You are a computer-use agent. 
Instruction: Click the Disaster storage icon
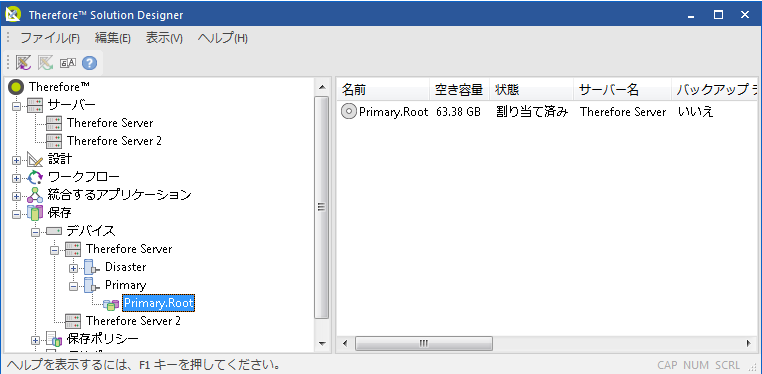pyautogui.click(x=91, y=267)
